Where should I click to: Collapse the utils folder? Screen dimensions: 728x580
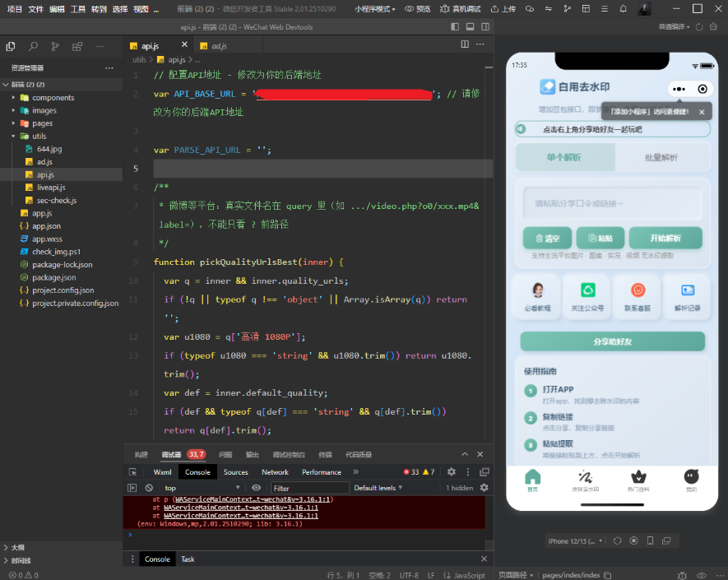tap(13, 136)
